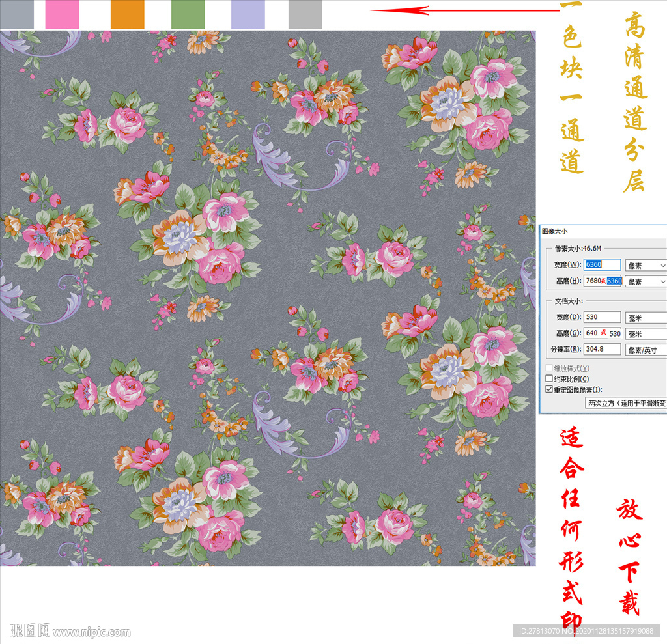
Task: Choose the lavender purple color swatch
Action: 248,14
